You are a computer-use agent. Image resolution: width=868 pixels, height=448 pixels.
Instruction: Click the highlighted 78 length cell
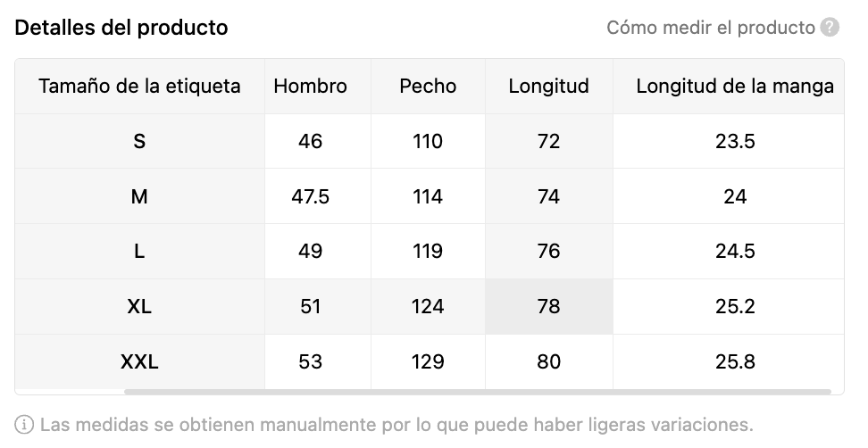pyautogui.click(x=548, y=306)
